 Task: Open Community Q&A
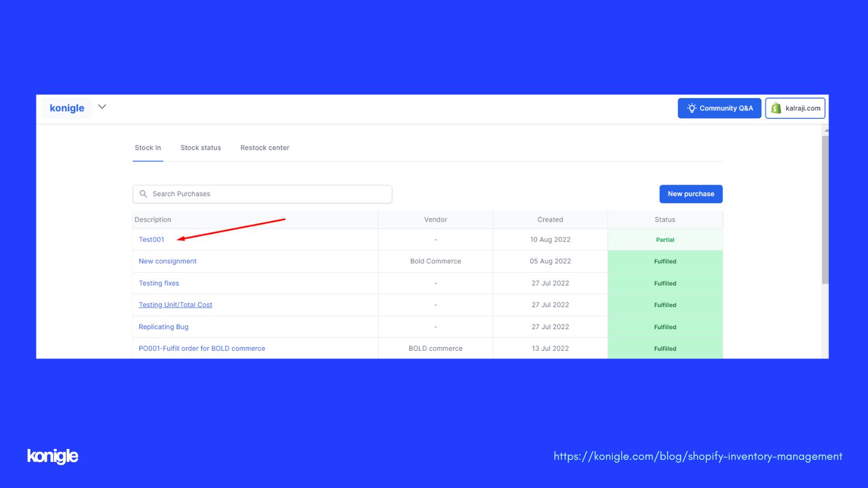point(719,108)
